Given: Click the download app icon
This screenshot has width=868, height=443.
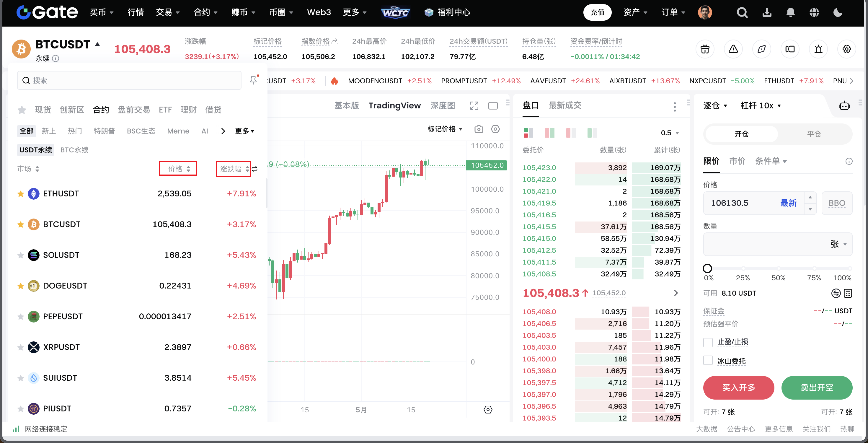Looking at the screenshot, I should click(x=767, y=12).
